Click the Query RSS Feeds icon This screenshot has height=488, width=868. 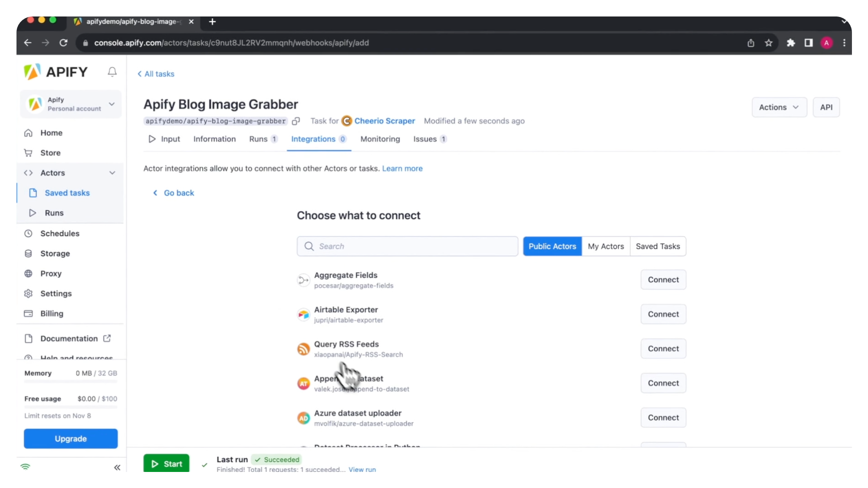(x=303, y=349)
